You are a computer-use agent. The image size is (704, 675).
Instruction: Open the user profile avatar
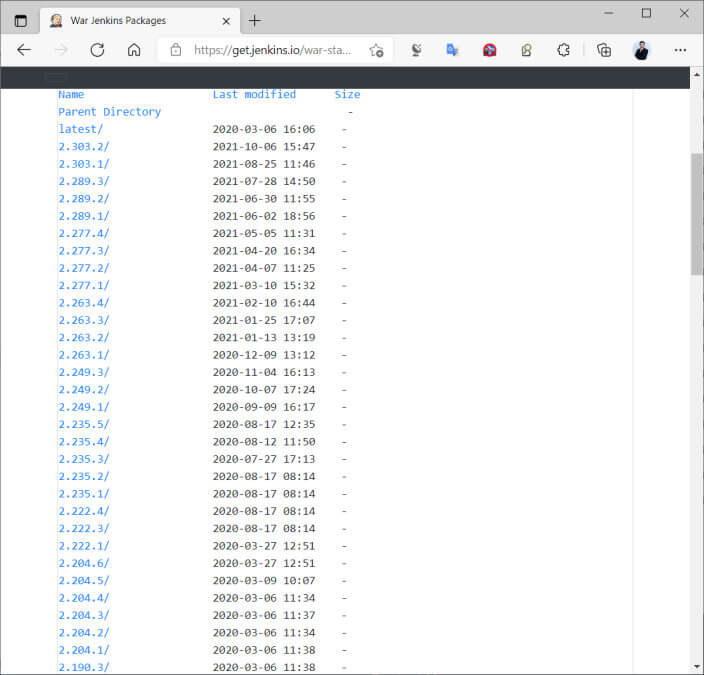(641, 50)
